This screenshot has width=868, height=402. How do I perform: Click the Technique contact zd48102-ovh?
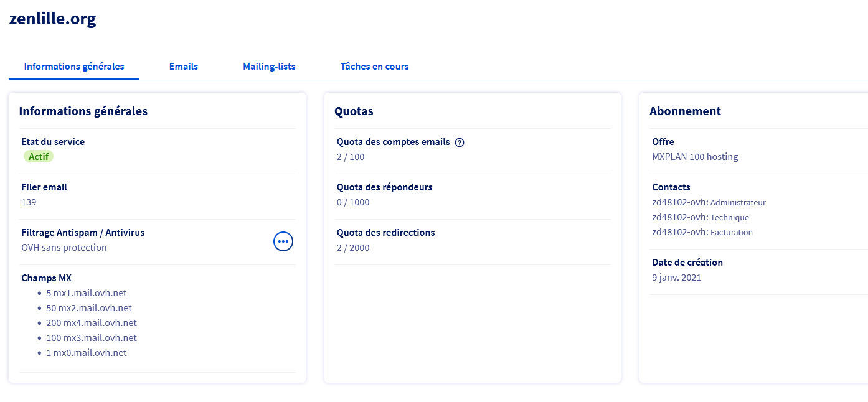click(x=679, y=217)
